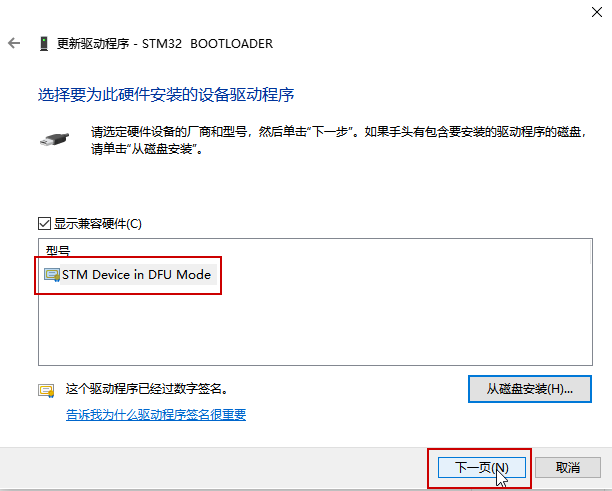
Task: Click the 显示兼容硬件(C) checkbox label text
Action: [98, 224]
